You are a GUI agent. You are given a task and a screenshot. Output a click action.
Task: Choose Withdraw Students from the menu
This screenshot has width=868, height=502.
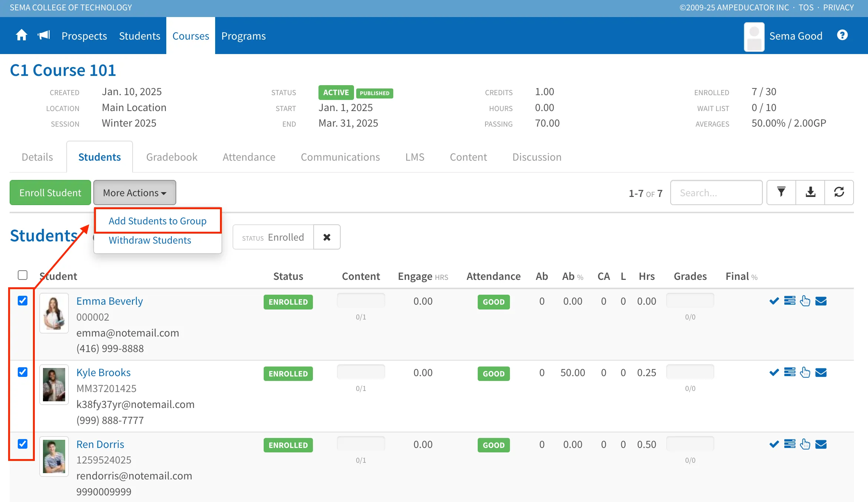[150, 240]
